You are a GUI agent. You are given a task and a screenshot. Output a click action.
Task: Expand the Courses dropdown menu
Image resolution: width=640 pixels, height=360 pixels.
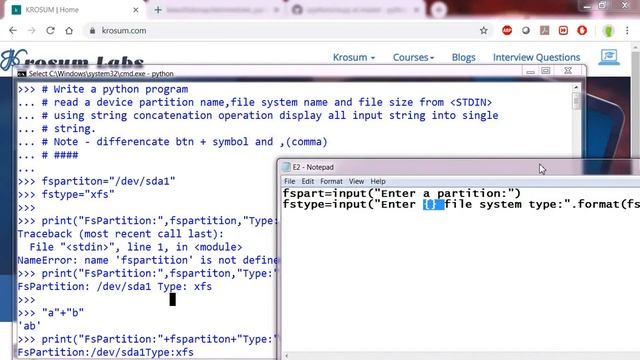tap(413, 58)
